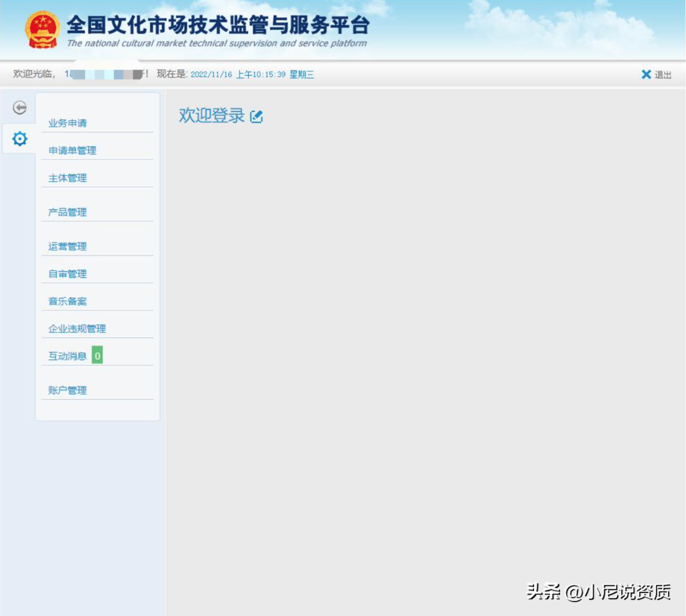Click the date and time display

point(252,74)
